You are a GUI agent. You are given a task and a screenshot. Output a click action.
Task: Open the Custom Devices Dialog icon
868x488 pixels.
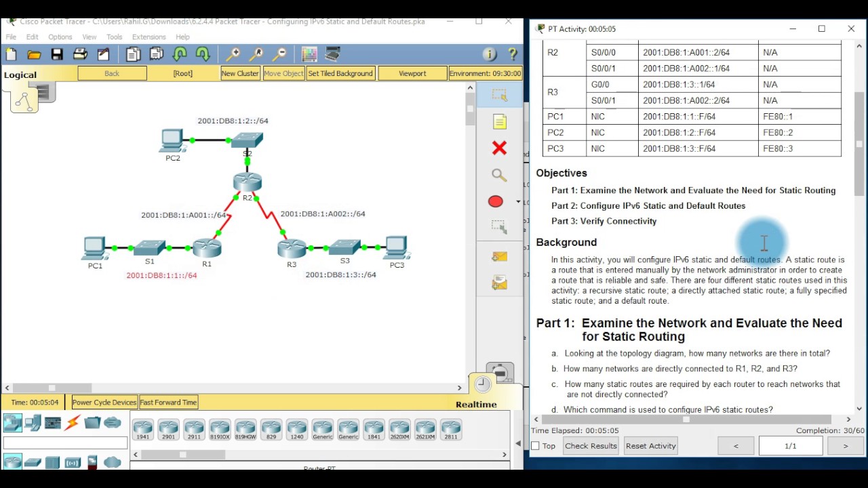pyautogui.click(x=332, y=54)
